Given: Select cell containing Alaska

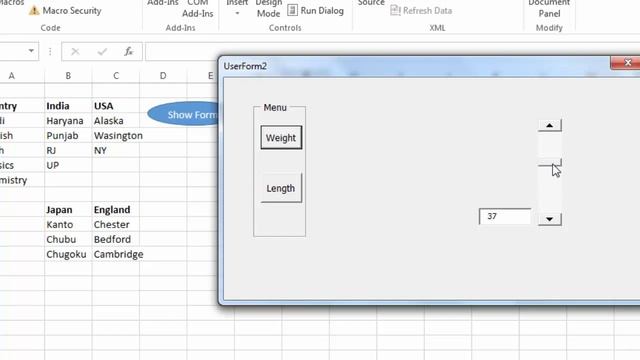Looking at the screenshot, I should (116, 121).
